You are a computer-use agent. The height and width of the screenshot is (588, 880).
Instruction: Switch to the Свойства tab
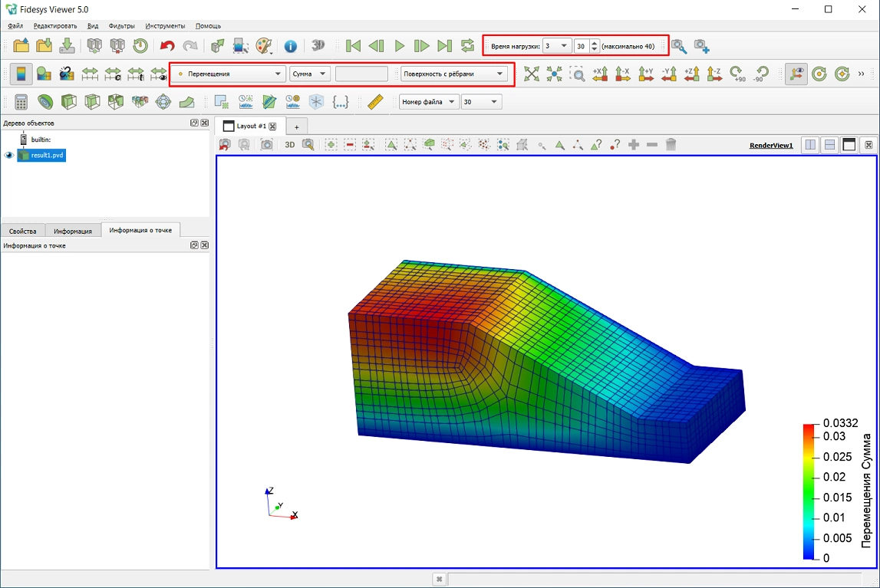[x=22, y=231]
